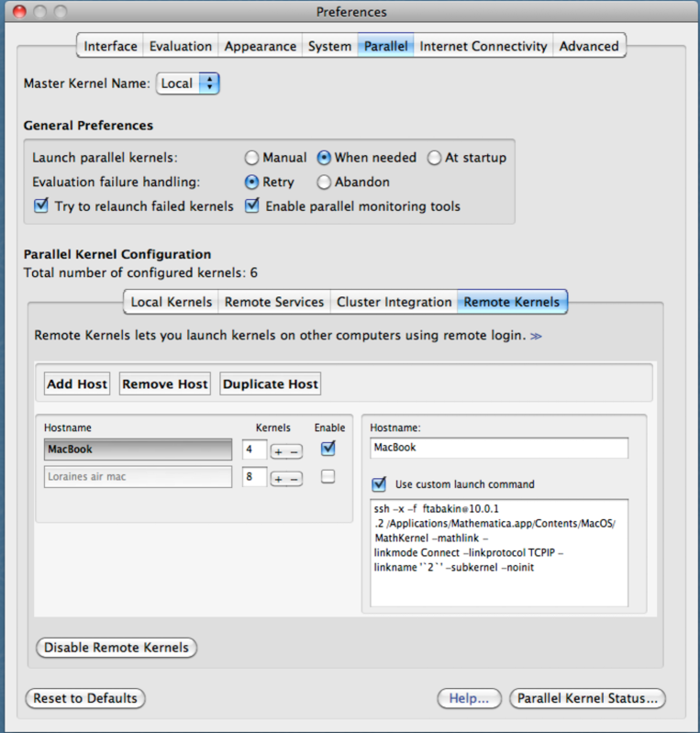Uncheck Use custom launch command
The image size is (700, 733).
coord(379,484)
